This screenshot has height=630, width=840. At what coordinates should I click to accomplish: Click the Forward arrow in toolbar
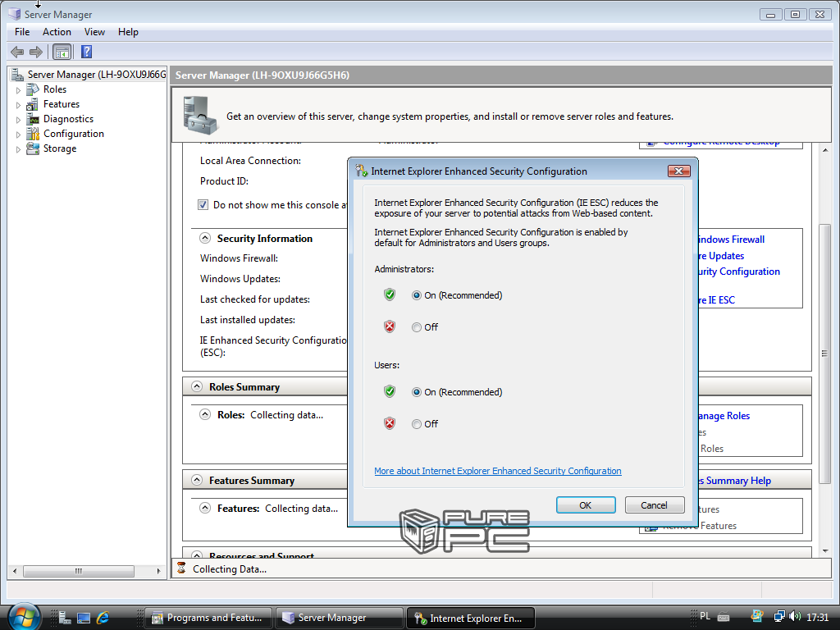(36, 52)
